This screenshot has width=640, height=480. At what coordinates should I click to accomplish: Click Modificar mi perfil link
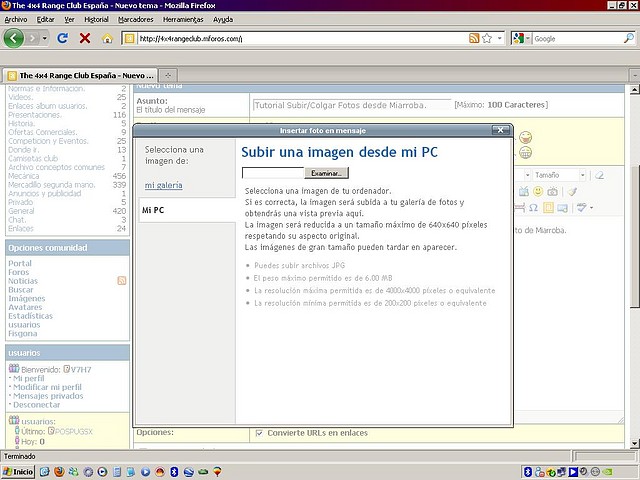coord(47,387)
